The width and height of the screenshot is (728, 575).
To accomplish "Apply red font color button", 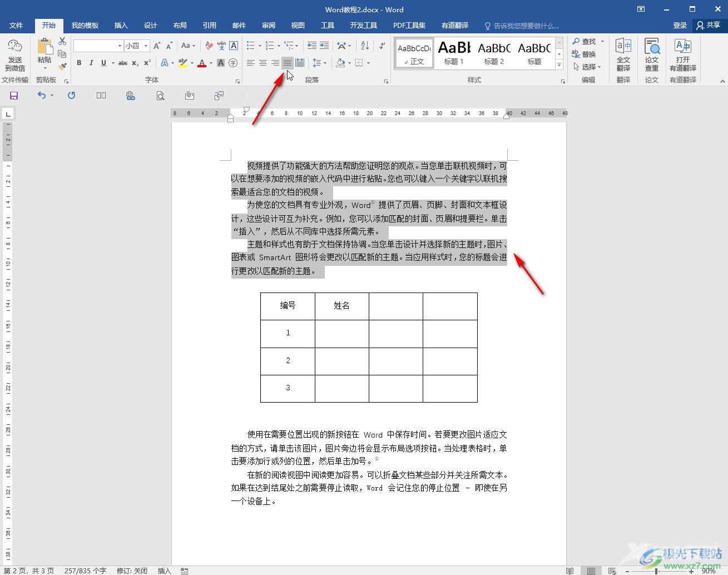I will (202, 63).
